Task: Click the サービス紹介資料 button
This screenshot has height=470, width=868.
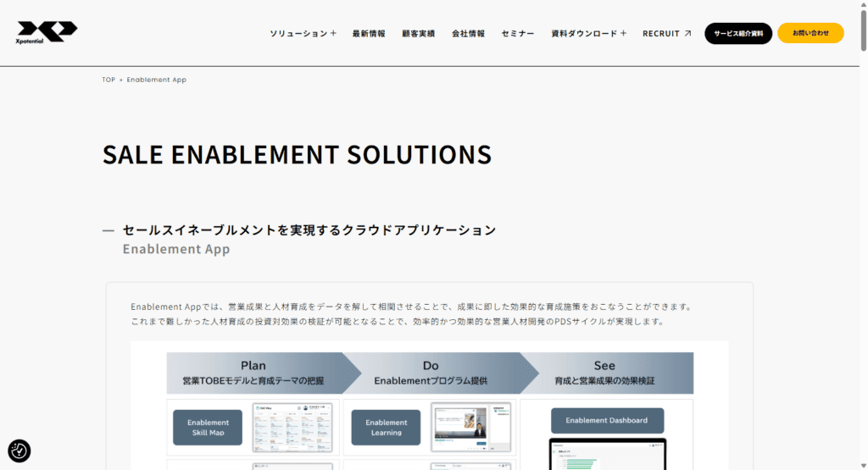Action: coord(738,33)
